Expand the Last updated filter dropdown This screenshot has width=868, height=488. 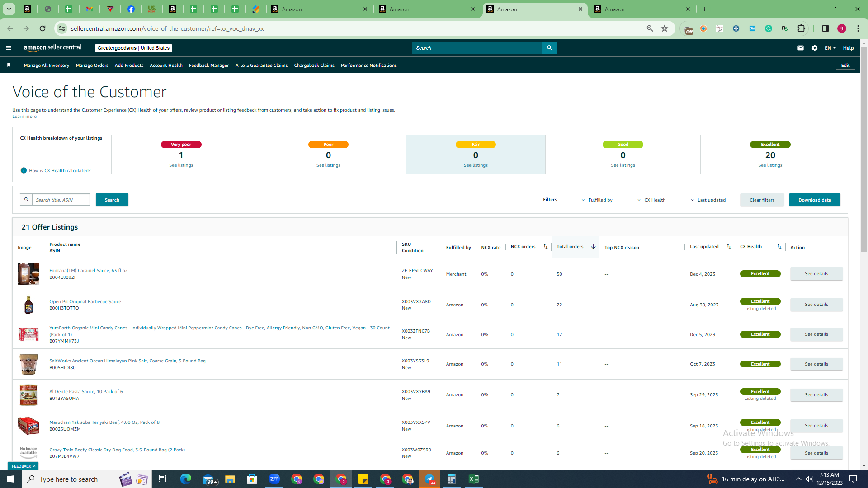click(708, 200)
